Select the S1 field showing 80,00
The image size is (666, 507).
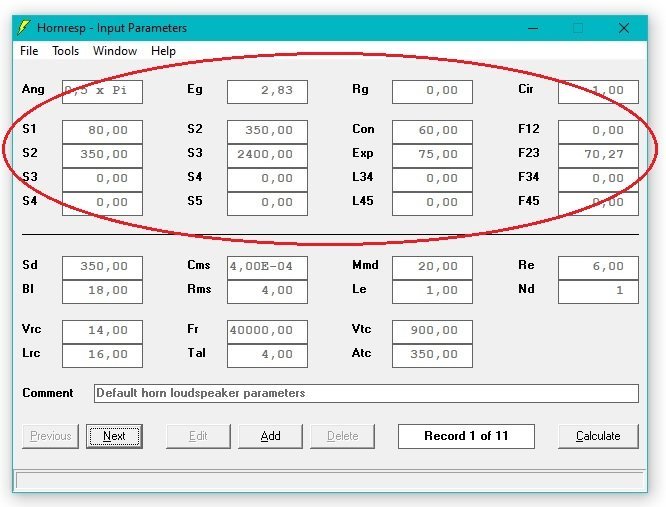102,132
